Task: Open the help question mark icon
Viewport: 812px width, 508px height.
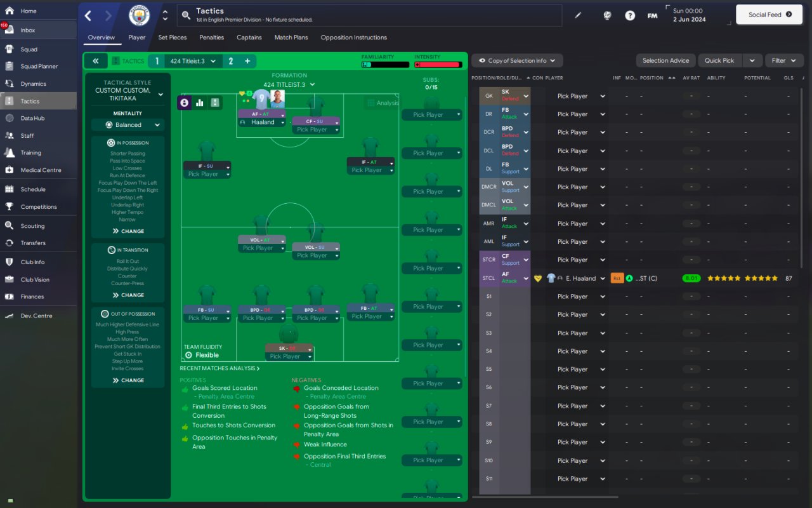Action: tap(630, 15)
